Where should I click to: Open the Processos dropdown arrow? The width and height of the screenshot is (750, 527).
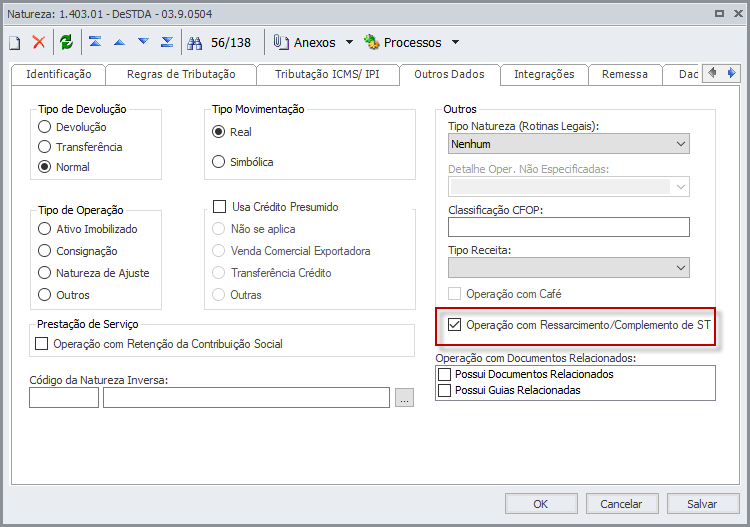[455, 42]
